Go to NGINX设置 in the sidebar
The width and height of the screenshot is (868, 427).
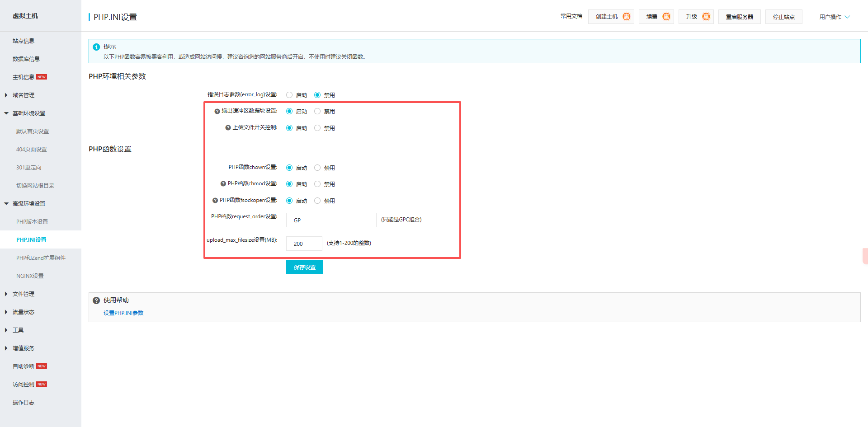click(30, 276)
